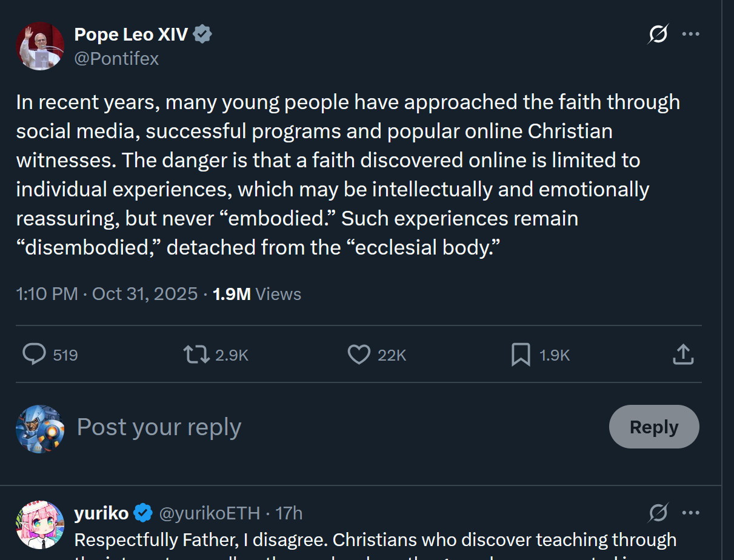The height and width of the screenshot is (560, 734).
Task: Click the Grok icon on Pope Leo's post
Action: point(658,34)
